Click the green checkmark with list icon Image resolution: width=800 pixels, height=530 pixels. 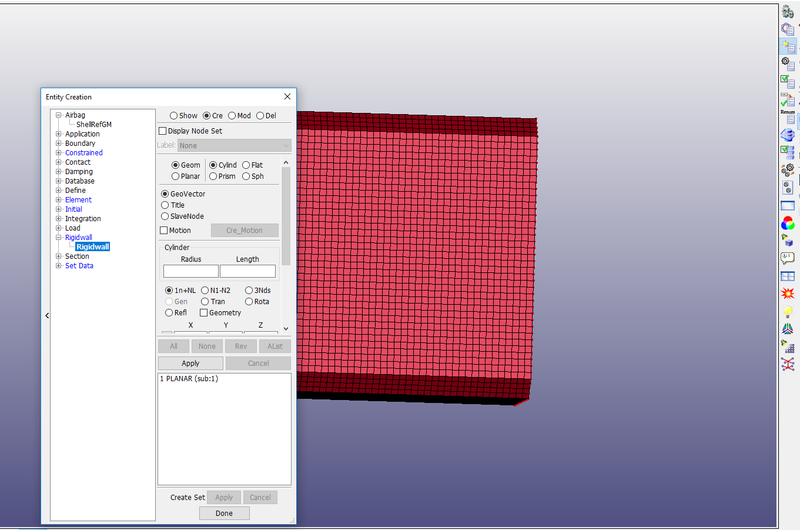tap(788, 81)
